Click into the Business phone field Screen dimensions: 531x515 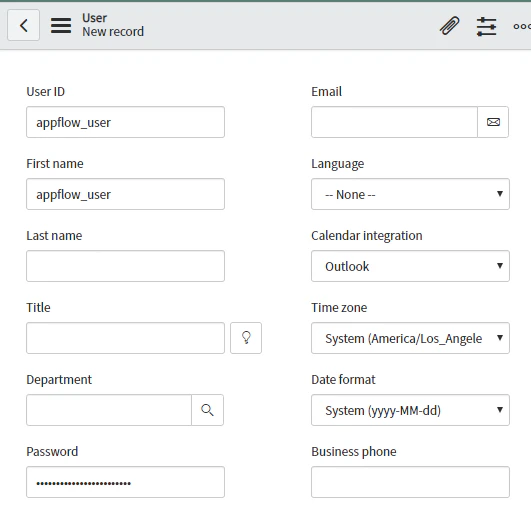pyautogui.click(x=410, y=482)
